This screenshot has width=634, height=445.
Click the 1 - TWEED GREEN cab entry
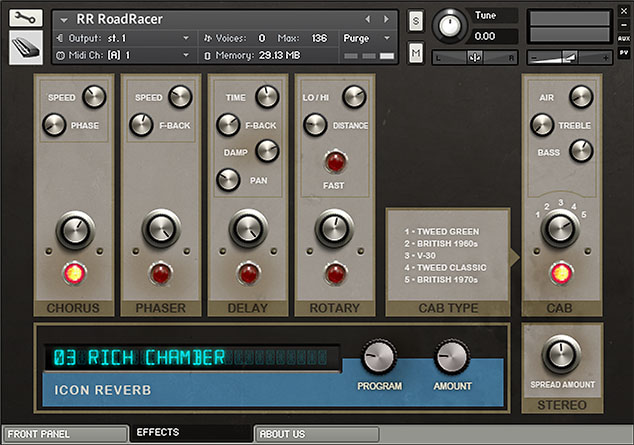(x=442, y=232)
